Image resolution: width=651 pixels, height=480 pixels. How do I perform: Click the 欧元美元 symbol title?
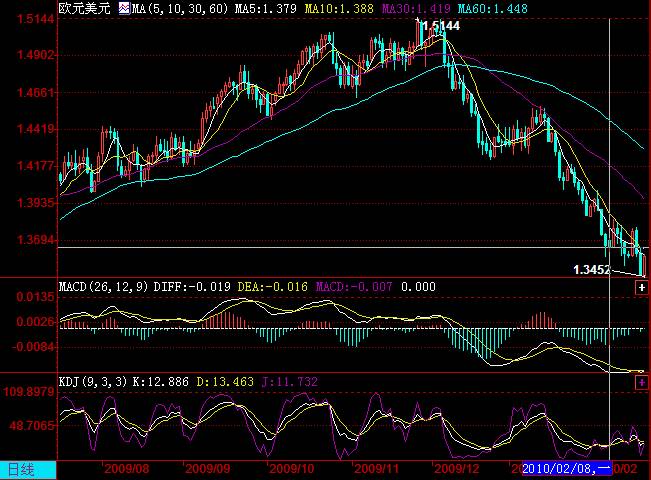tap(84, 8)
